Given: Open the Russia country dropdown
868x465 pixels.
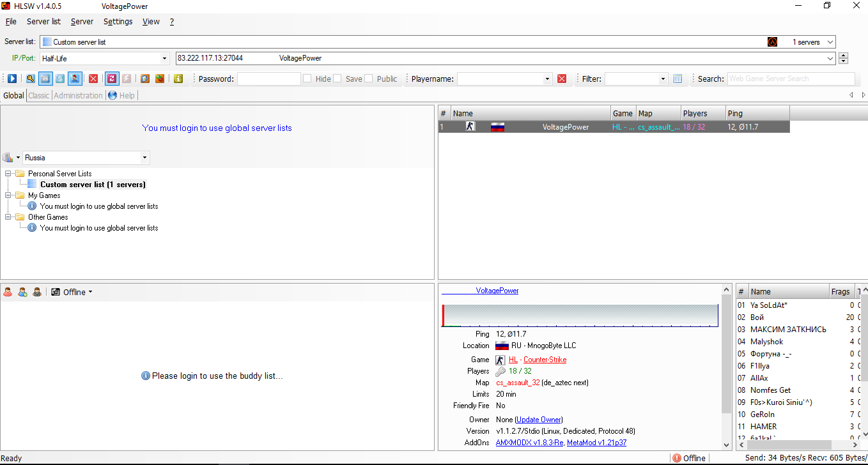Looking at the screenshot, I should click(144, 157).
